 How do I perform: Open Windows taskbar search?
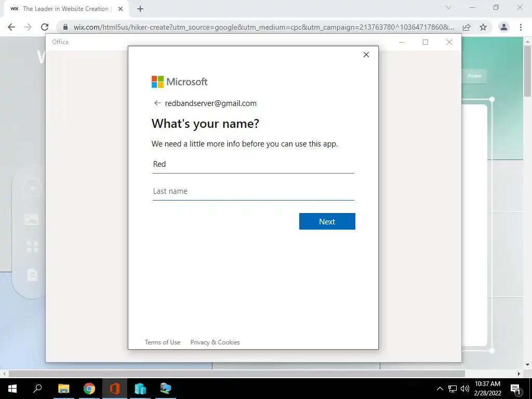coord(37,389)
